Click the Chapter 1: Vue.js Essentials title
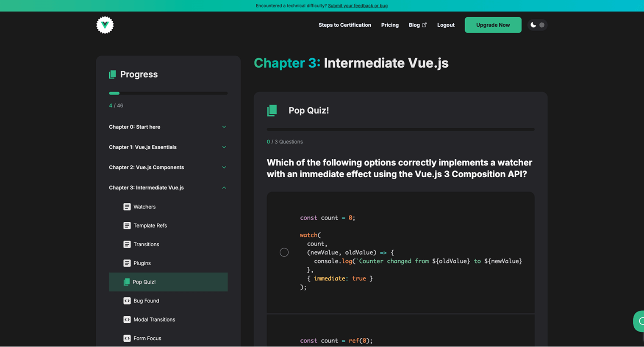 coord(143,147)
